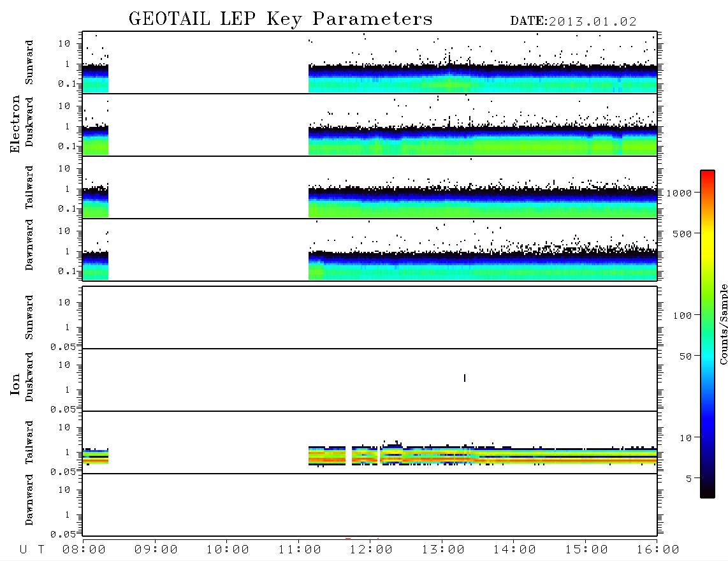Click the DATE:2013.01.02 label
Screen dimensions: 728x561
573,22
